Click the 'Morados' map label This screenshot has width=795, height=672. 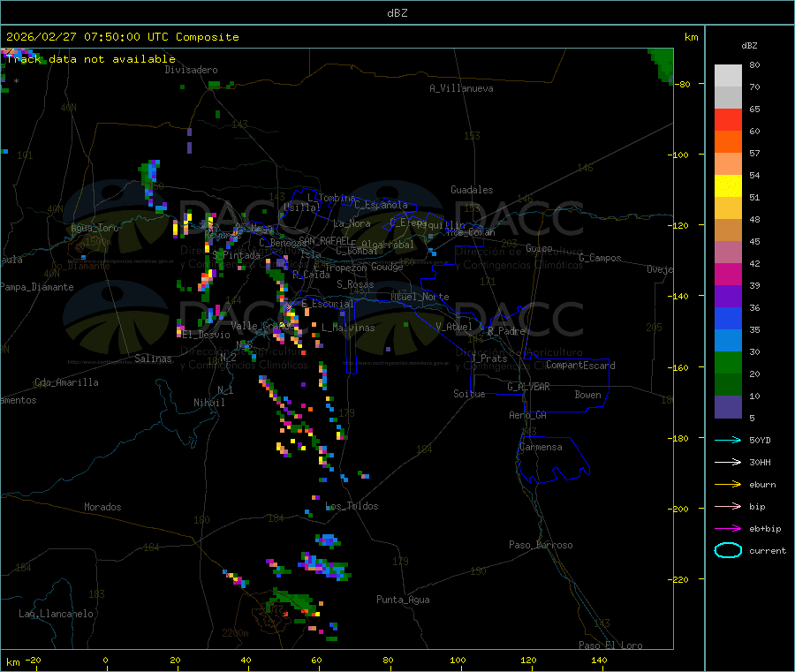(x=102, y=507)
